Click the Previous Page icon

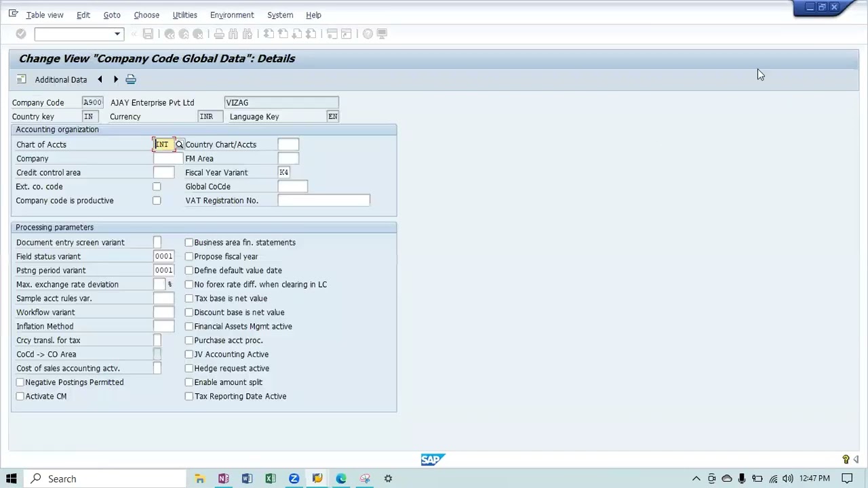point(283,34)
